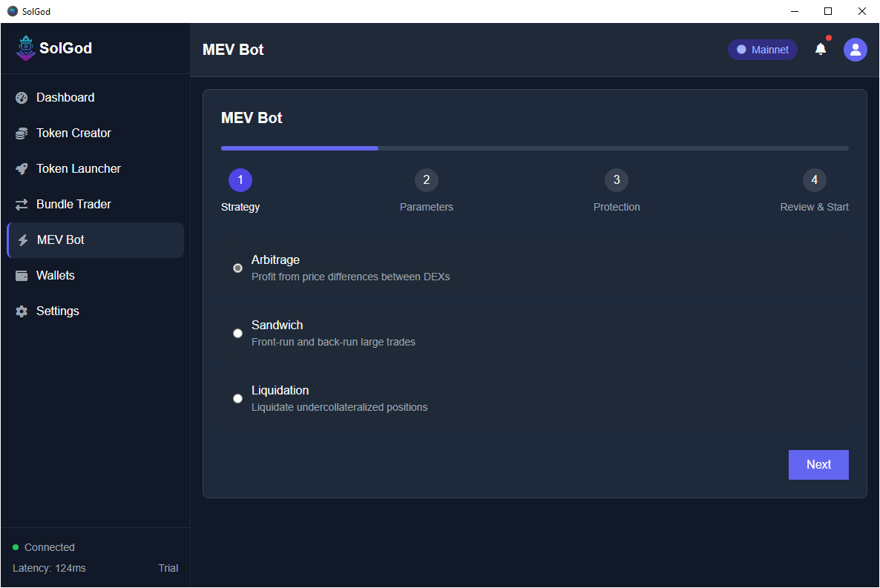
Task: Switch to the Protection step
Action: tap(617, 179)
